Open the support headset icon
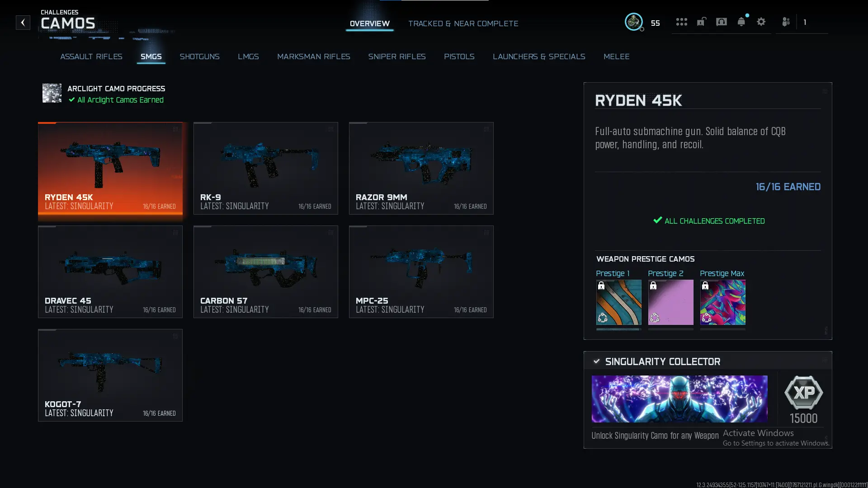Image resolution: width=868 pixels, height=488 pixels. (721, 22)
